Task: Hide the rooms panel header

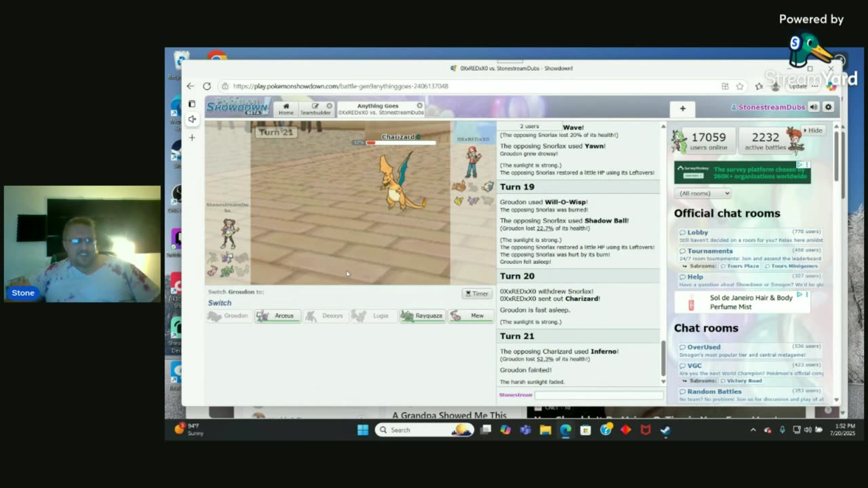Action: click(x=813, y=130)
